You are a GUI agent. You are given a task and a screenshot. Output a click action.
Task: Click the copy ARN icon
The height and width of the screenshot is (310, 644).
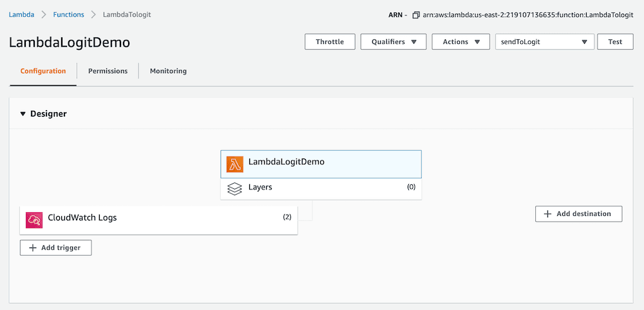[x=416, y=15]
